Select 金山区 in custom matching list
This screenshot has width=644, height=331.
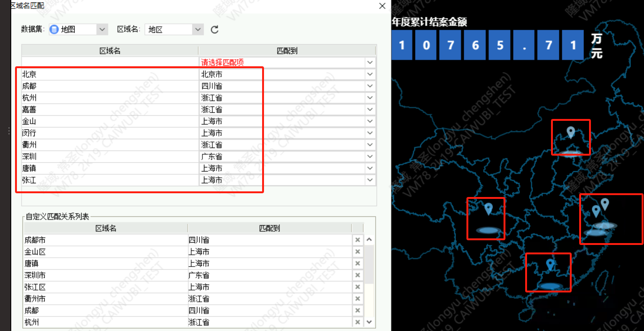35,252
